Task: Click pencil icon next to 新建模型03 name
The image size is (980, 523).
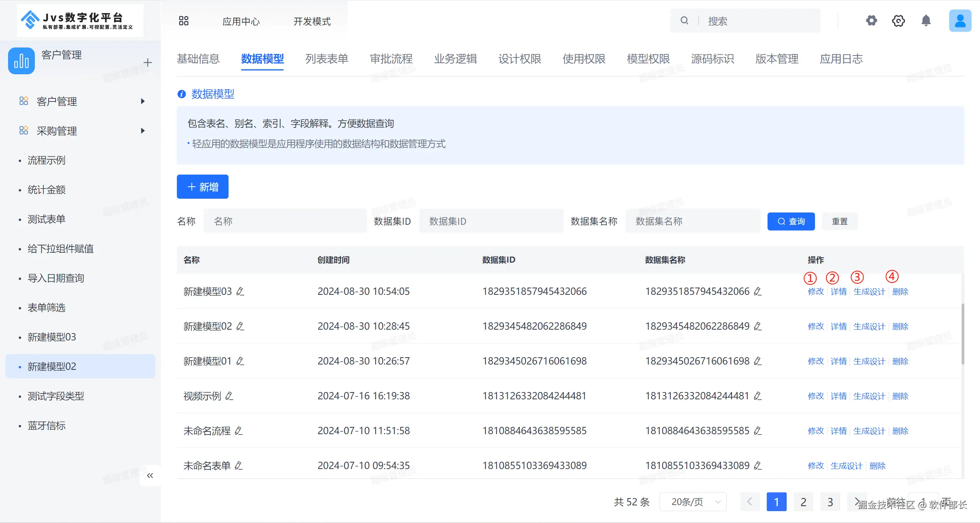Action: (x=240, y=292)
